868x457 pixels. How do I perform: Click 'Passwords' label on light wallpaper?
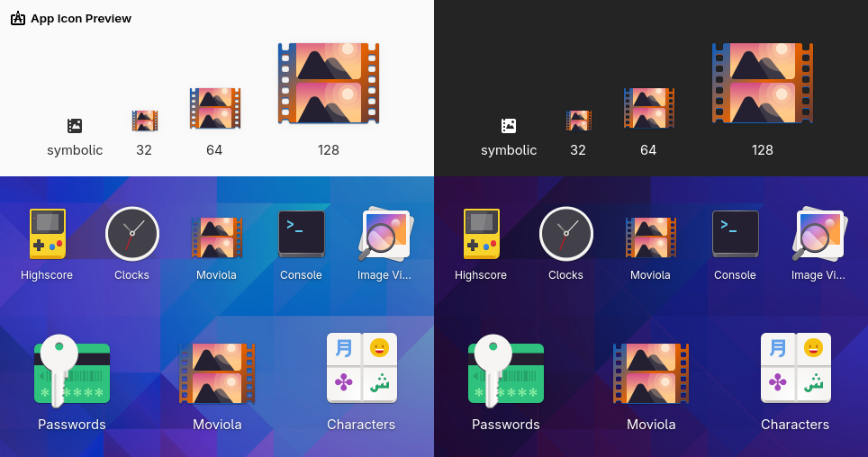pyautogui.click(x=72, y=425)
